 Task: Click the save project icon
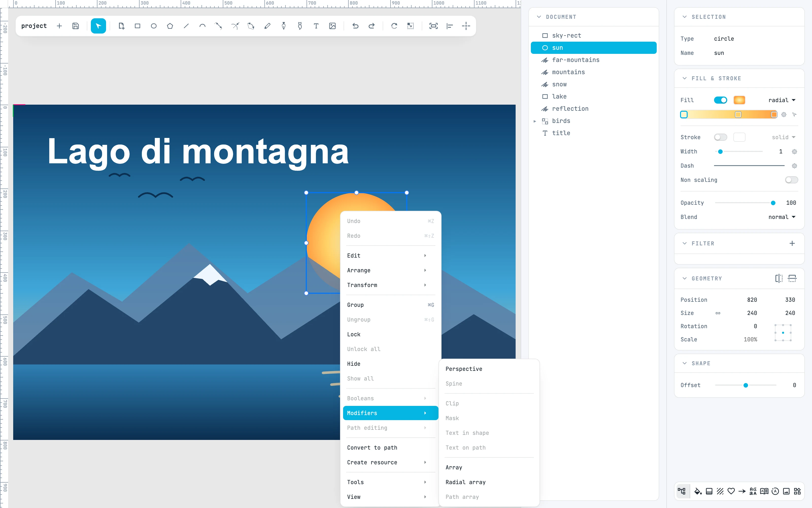coord(76,26)
